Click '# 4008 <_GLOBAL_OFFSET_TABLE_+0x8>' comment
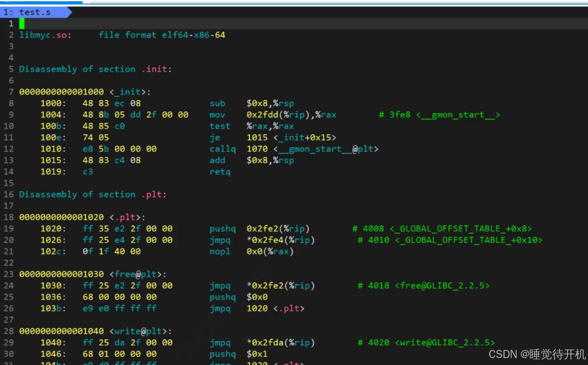588x365 pixels. click(442, 229)
